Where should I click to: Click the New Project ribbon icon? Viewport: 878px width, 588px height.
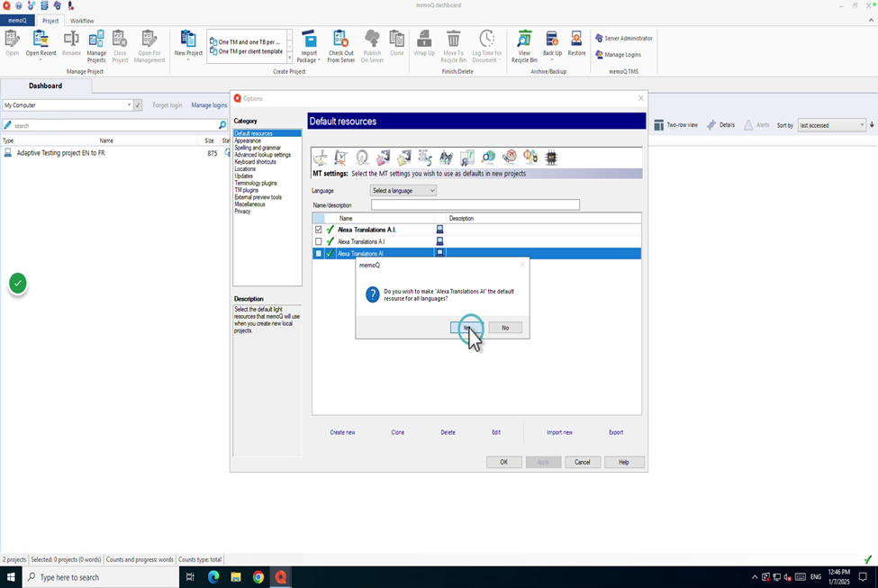coord(188,45)
